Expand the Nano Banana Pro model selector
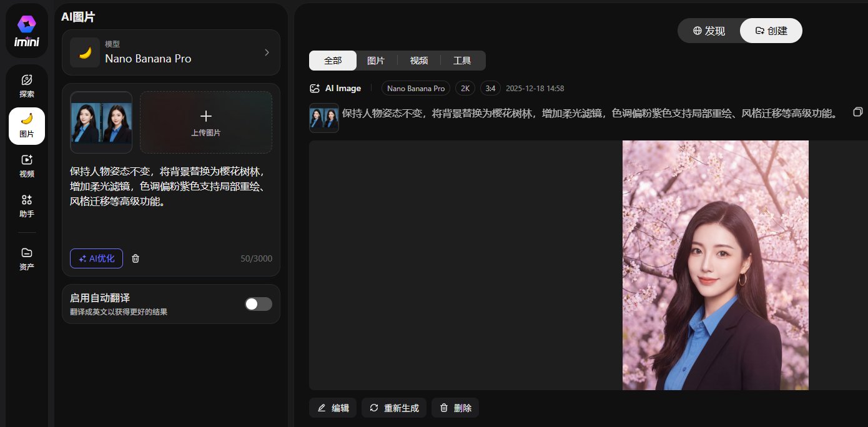This screenshot has height=427, width=868. pos(171,52)
